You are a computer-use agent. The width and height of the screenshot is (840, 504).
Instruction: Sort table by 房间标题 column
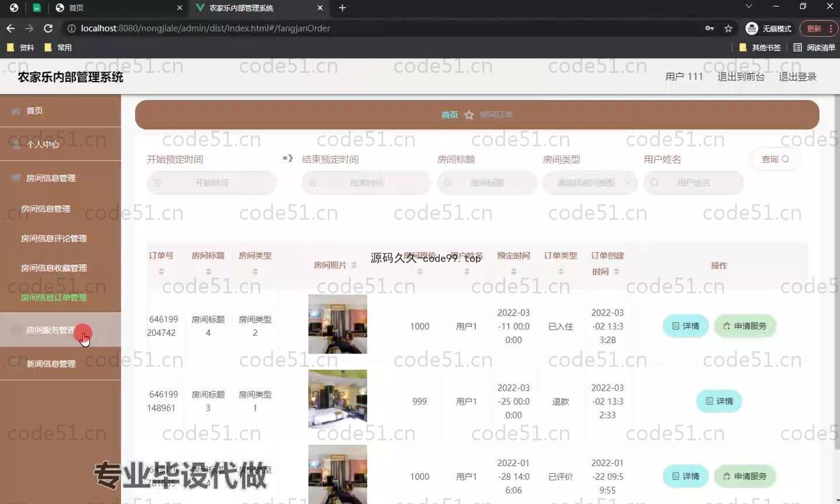tap(208, 271)
